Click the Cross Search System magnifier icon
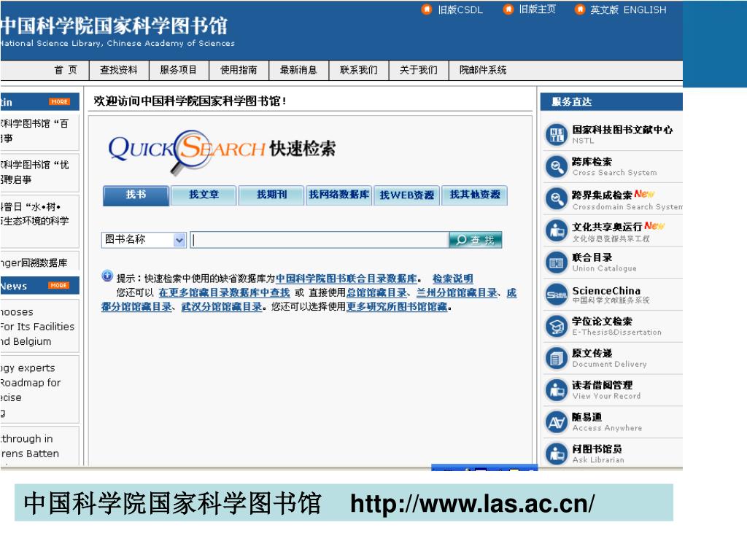The height and width of the screenshot is (560, 747). pos(556,167)
